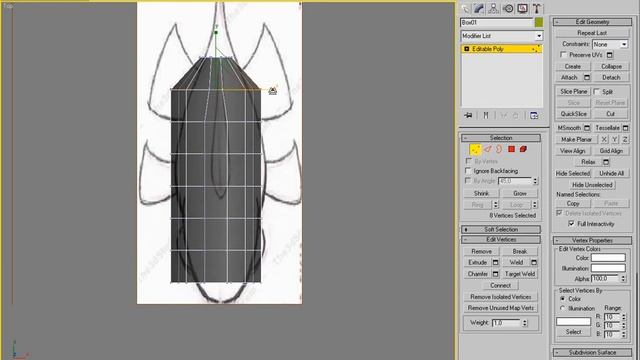Click the Repeat Last button

pyautogui.click(x=592, y=33)
